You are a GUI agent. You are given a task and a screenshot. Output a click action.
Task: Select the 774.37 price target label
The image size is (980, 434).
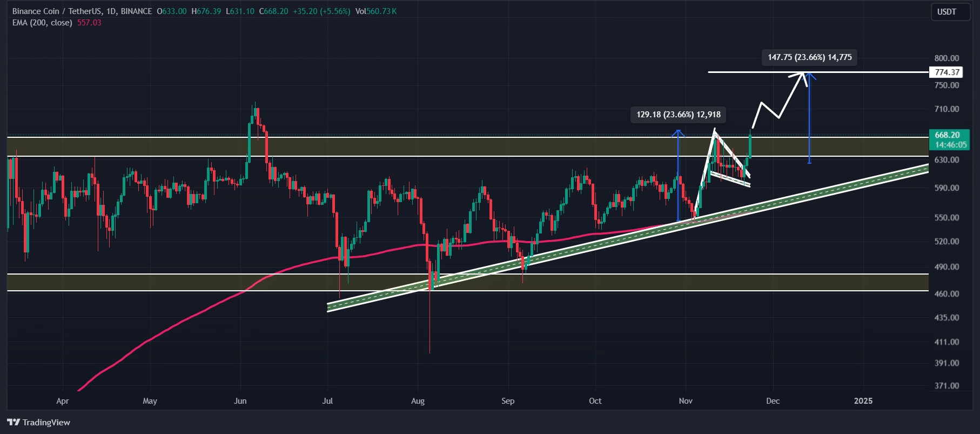947,72
